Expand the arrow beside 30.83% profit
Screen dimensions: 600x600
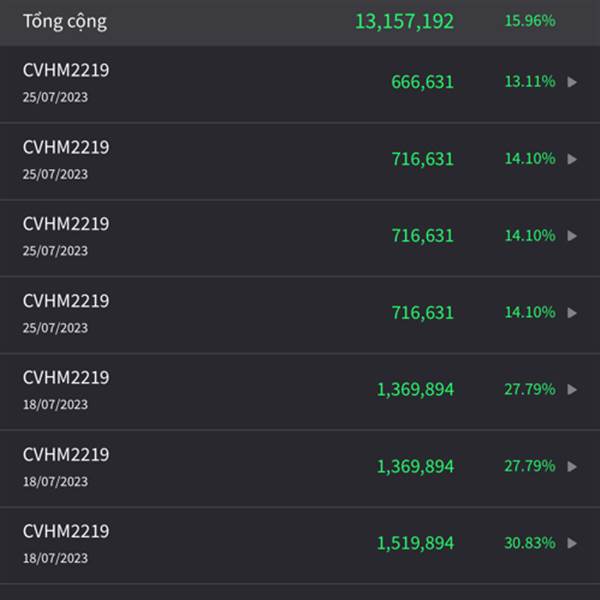coord(572,543)
